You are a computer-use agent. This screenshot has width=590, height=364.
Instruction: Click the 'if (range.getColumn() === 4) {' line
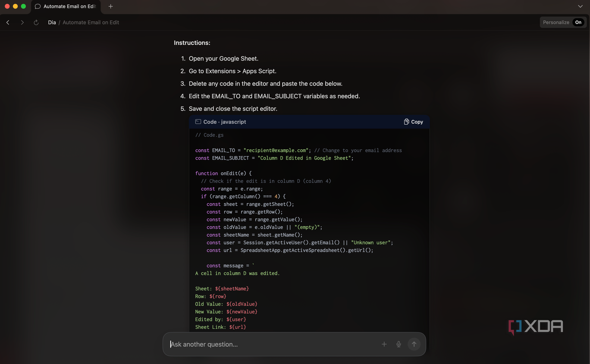(243, 197)
